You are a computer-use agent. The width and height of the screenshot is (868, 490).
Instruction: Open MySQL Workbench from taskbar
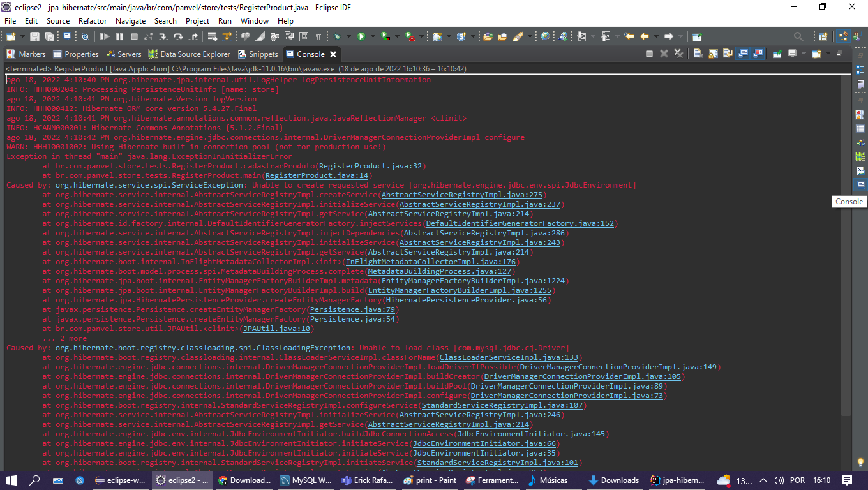[307, 480]
